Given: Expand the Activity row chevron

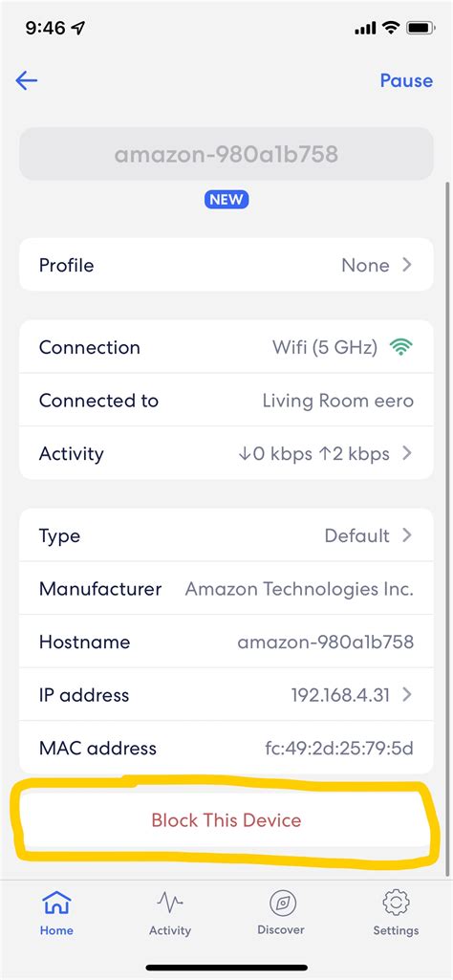Looking at the screenshot, I should tap(407, 453).
